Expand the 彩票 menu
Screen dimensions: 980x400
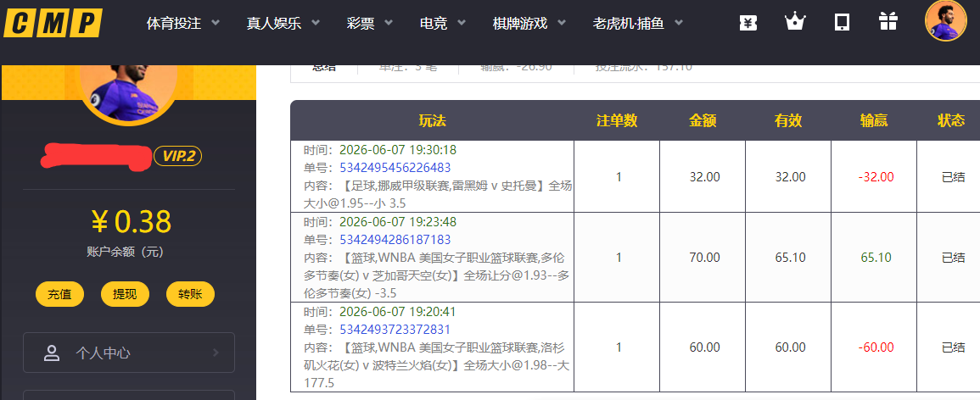point(370,24)
